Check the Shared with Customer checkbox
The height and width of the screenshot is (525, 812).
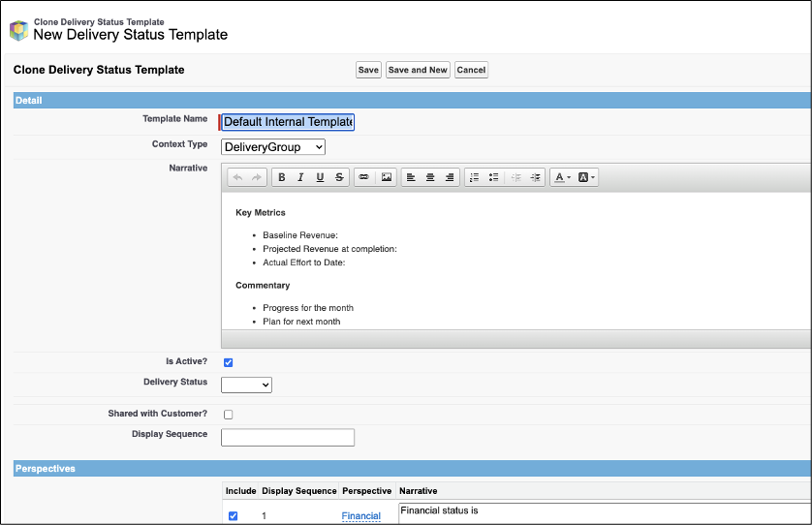point(229,415)
